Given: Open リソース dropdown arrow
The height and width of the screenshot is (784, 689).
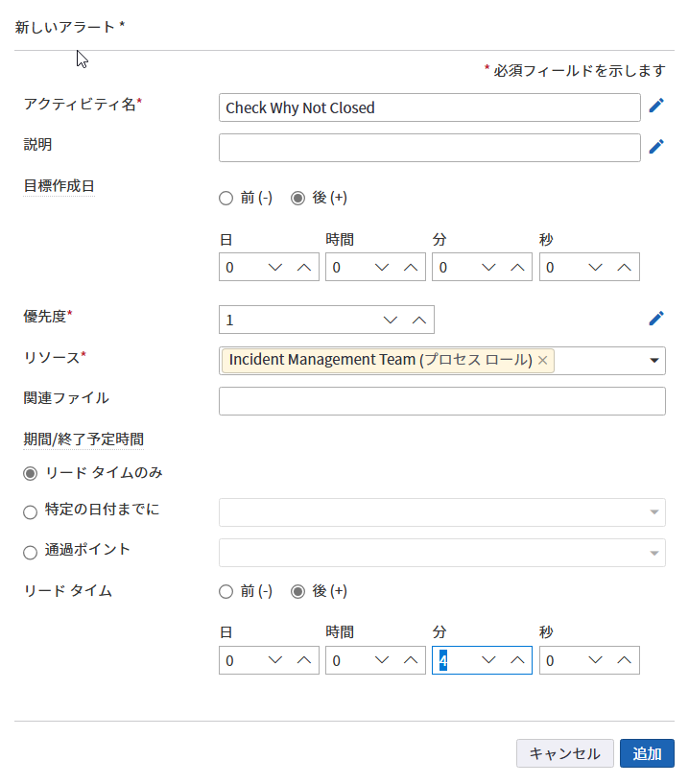Looking at the screenshot, I should click(x=654, y=361).
